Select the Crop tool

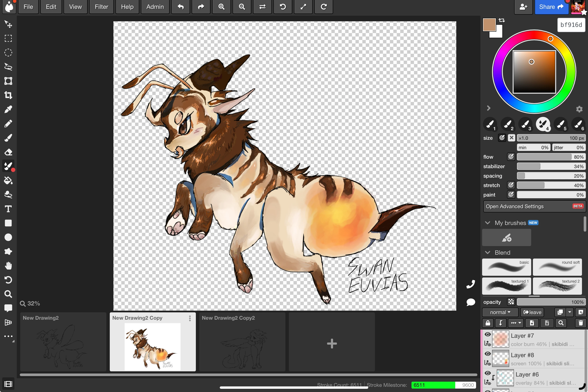point(8,95)
